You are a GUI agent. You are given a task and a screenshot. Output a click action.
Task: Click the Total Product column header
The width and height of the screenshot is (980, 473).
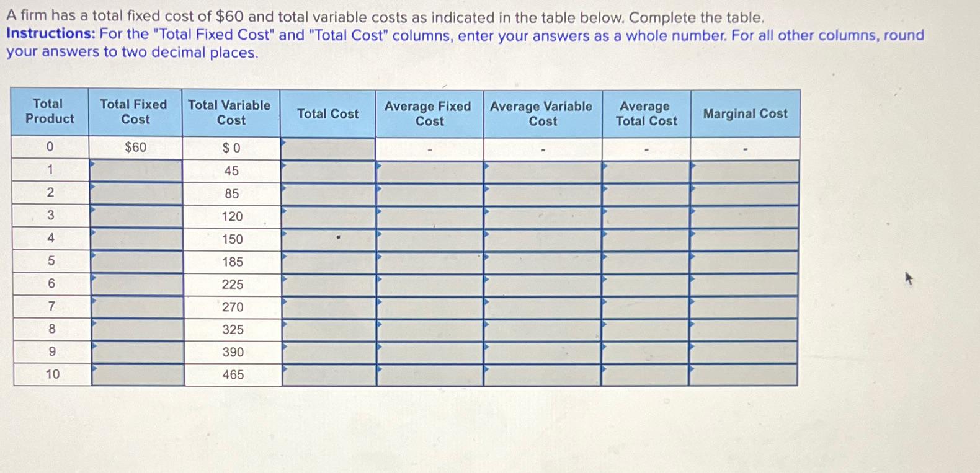[50, 113]
